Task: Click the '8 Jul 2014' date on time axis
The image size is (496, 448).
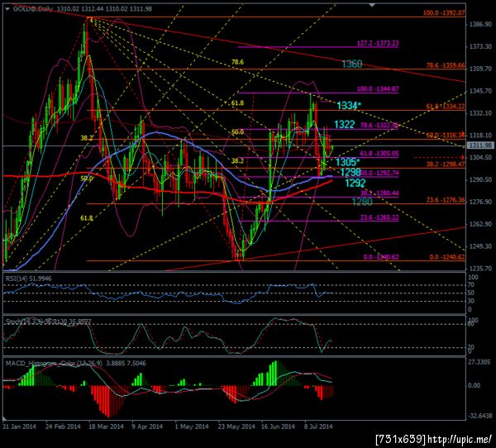Action: pyautogui.click(x=318, y=427)
